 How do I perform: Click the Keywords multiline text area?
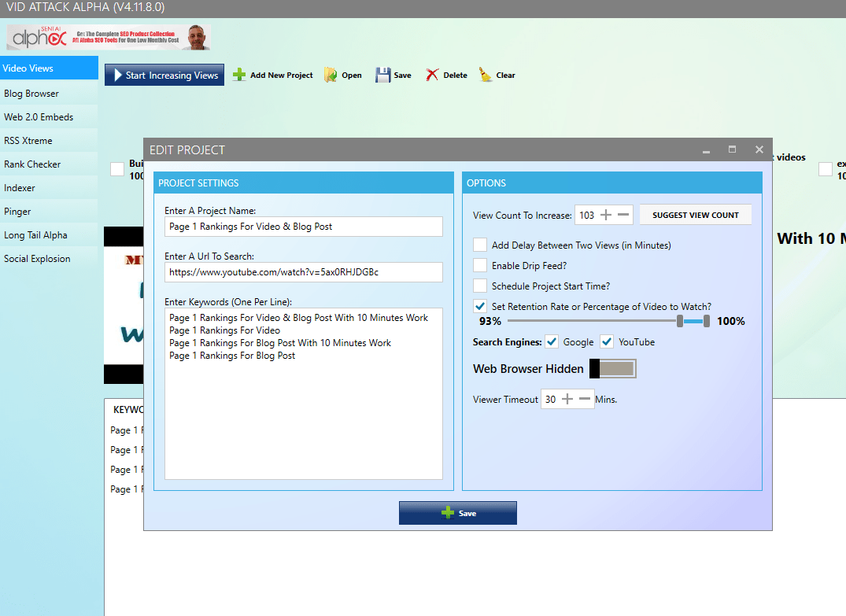pos(304,394)
